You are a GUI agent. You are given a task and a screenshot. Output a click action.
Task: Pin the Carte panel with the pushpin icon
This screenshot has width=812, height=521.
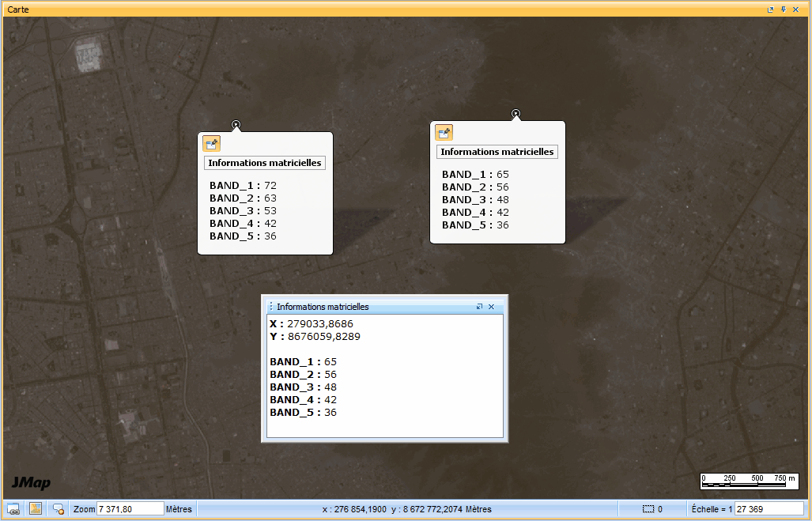784,9
